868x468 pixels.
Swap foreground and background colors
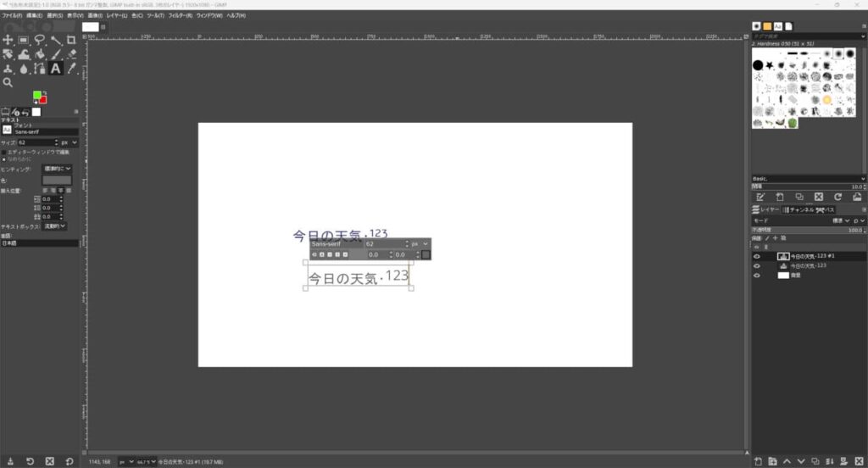44,93
